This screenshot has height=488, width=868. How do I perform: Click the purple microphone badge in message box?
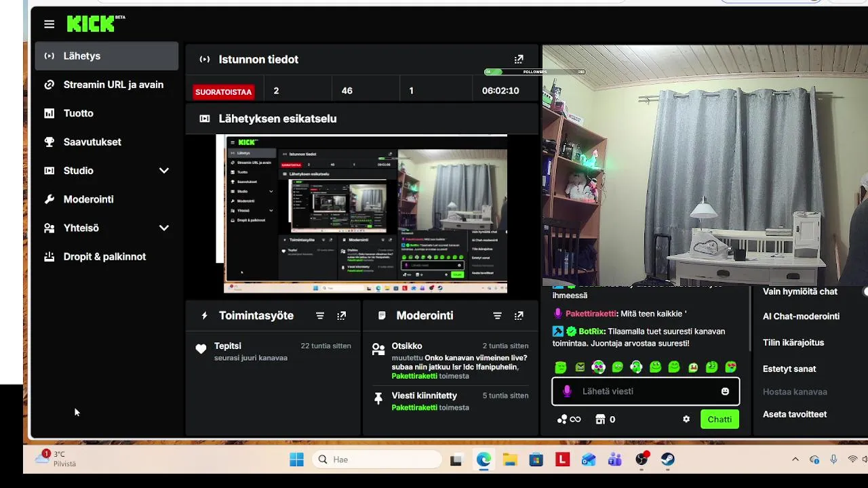coord(568,391)
